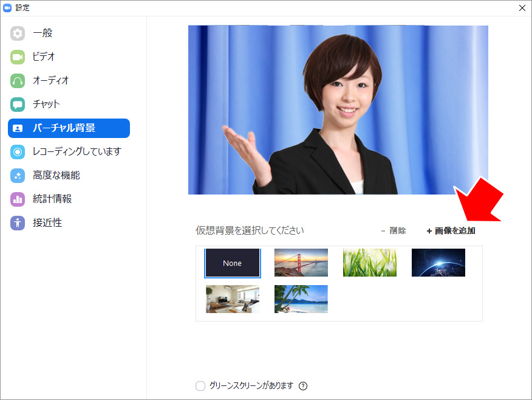The width and height of the screenshot is (532, 400).
Task: Click the 画像を追加 button
Action: 451,231
